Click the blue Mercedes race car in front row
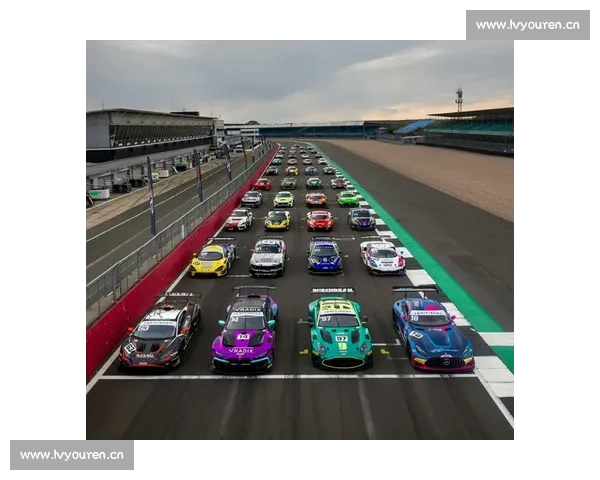Screen dimensions: 600x480 click(431, 333)
